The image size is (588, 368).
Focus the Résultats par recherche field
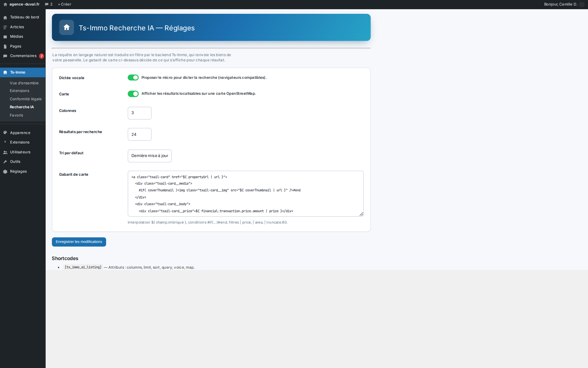coord(140,134)
